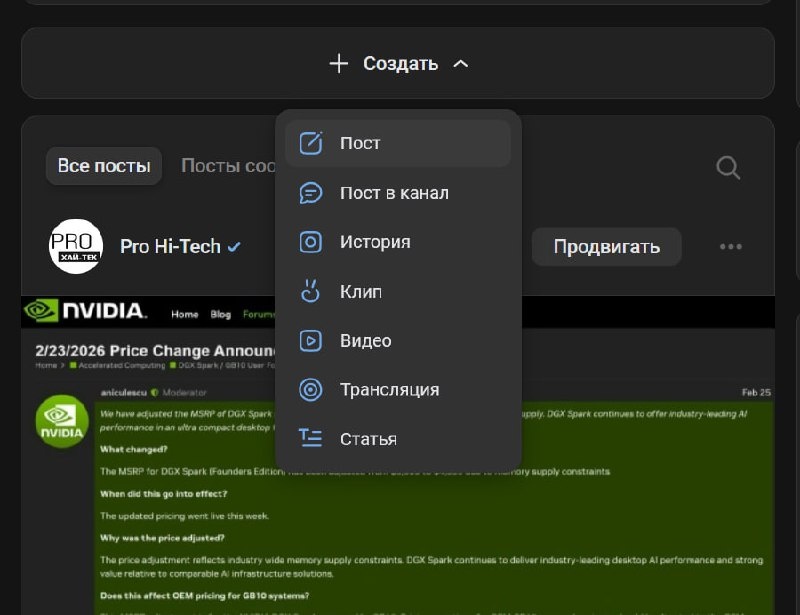Collapse the Создать menu chevron
This screenshot has width=800, height=615.
[461, 64]
